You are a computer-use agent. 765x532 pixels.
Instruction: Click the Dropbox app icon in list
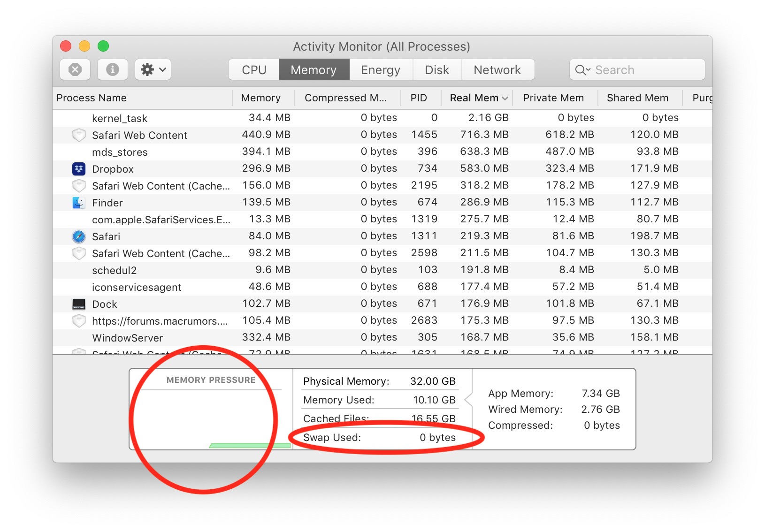tap(78, 169)
